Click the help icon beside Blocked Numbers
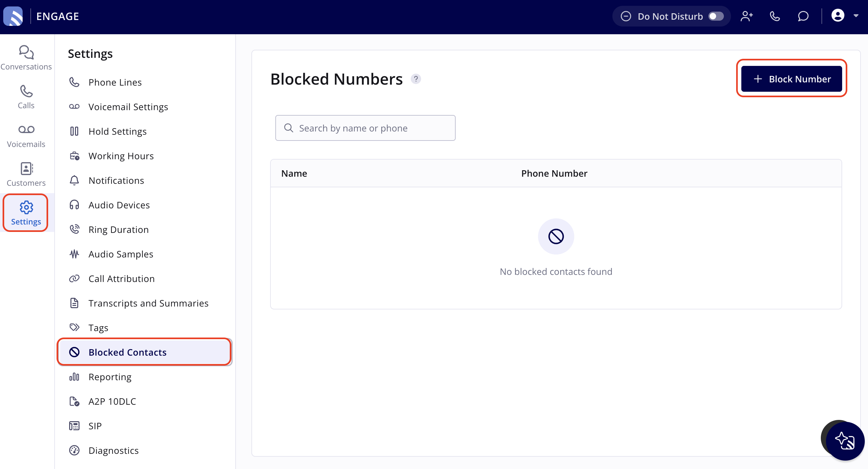The height and width of the screenshot is (469, 868). (416, 79)
